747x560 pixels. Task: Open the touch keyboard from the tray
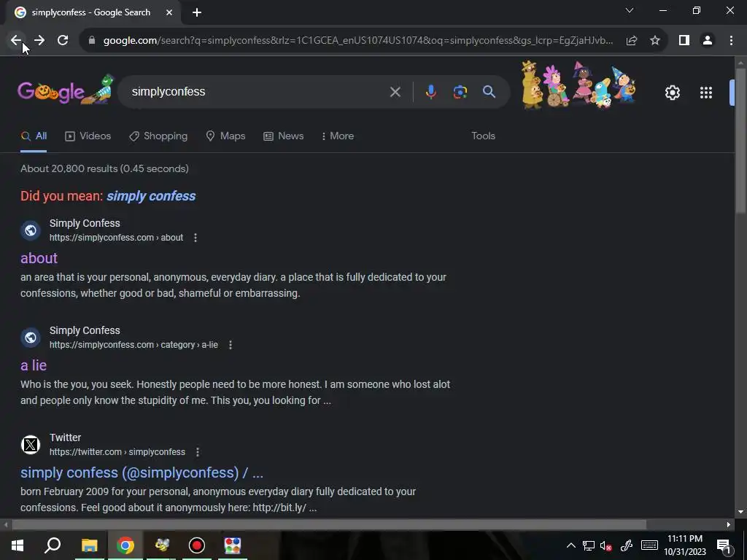point(649,545)
